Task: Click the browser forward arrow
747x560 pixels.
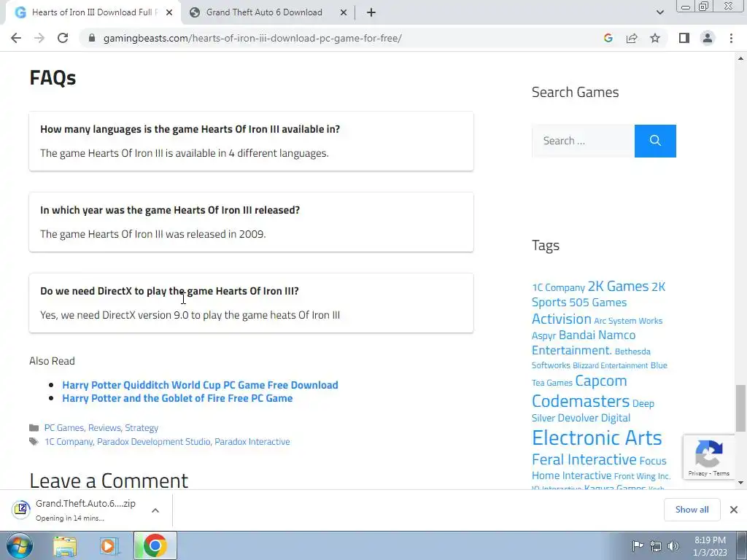Action: 39,38
